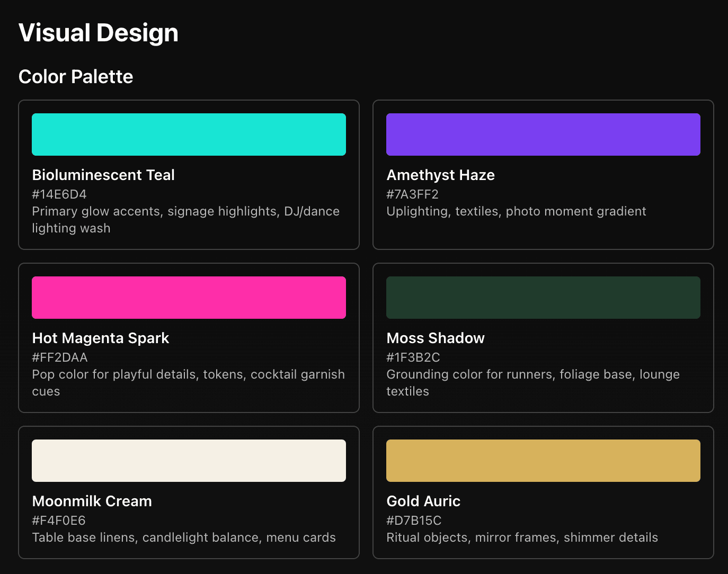
Task: Click the Visual Design page heading
Action: (99, 32)
